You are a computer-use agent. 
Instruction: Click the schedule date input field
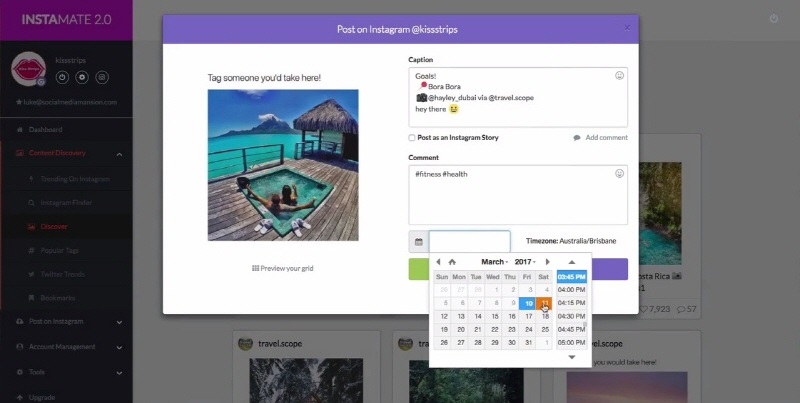click(469, 242)
